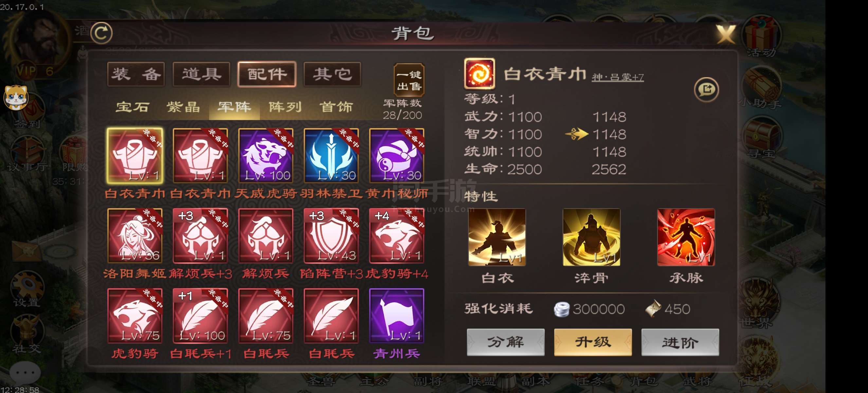Click the 升级 upgrade button
The width and height of the screenshot is (868, 393).
pos(593,342)
